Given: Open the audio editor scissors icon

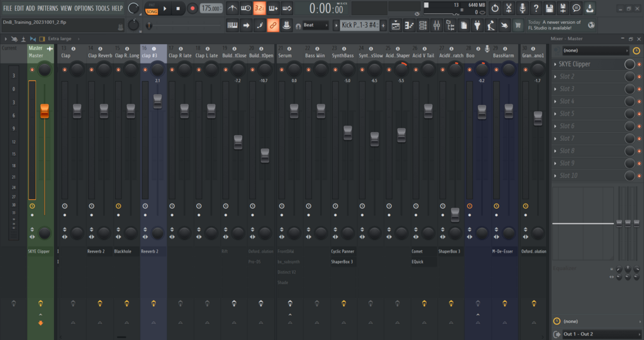Looking at the screenshot, I should (508, 8).
